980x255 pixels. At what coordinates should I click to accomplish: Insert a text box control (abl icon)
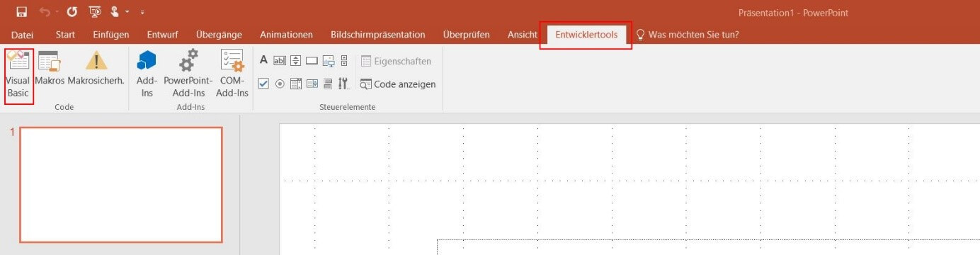point(279,61)
